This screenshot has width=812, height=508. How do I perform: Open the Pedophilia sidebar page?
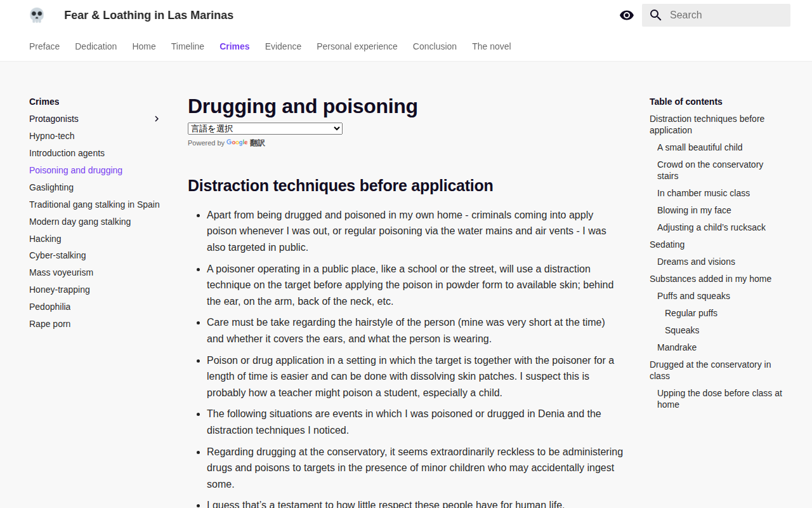(50, 307)
